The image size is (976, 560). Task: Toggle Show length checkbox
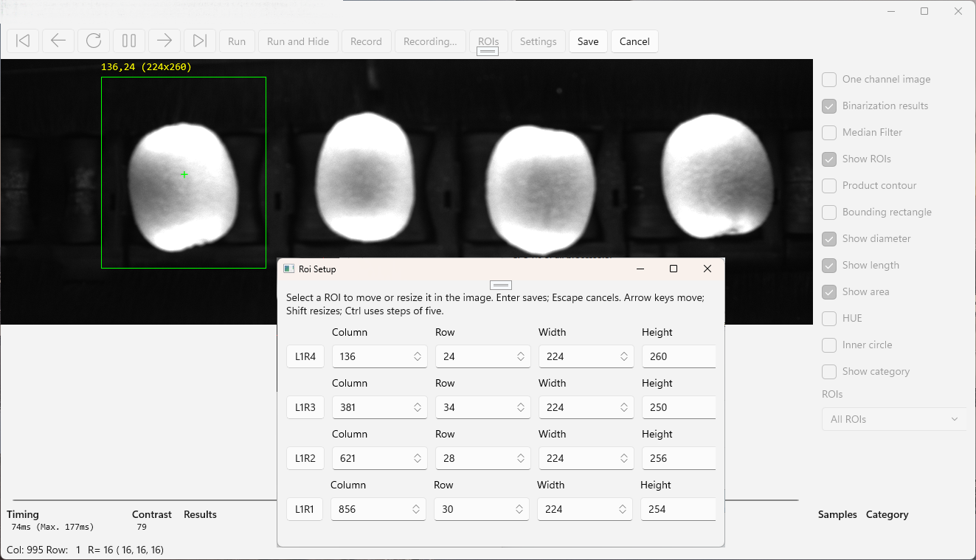(829, 265)
